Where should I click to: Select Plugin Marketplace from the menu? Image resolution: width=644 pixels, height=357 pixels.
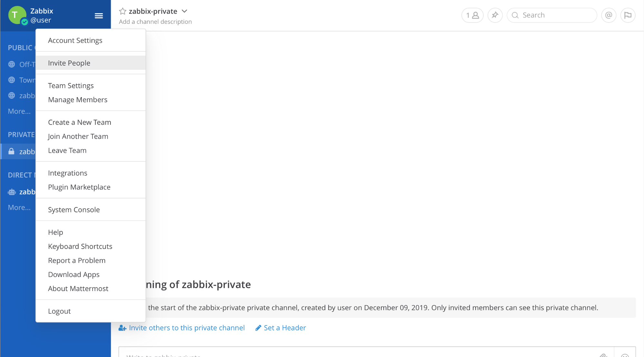(79, 187)
